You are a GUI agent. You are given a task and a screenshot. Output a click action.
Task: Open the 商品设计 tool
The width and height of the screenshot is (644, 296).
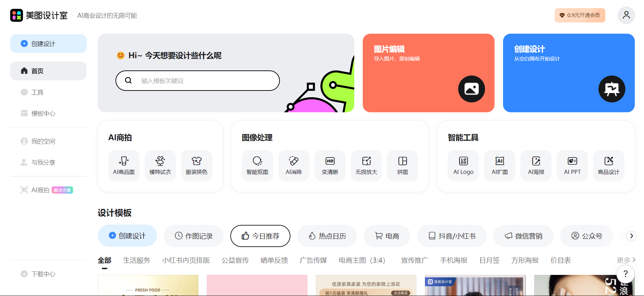609,166
